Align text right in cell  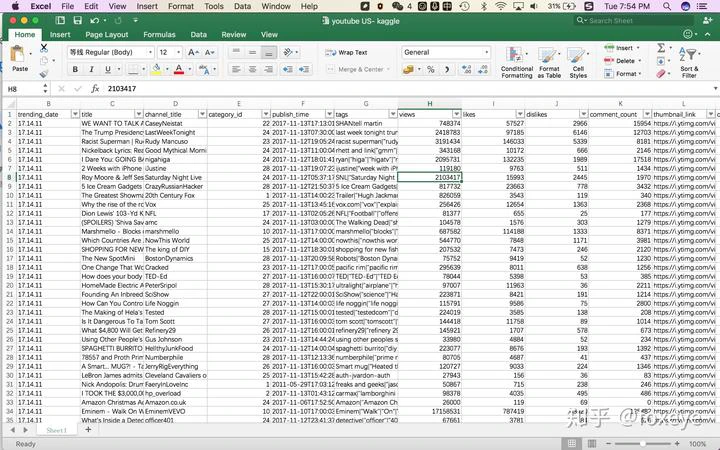269,69
